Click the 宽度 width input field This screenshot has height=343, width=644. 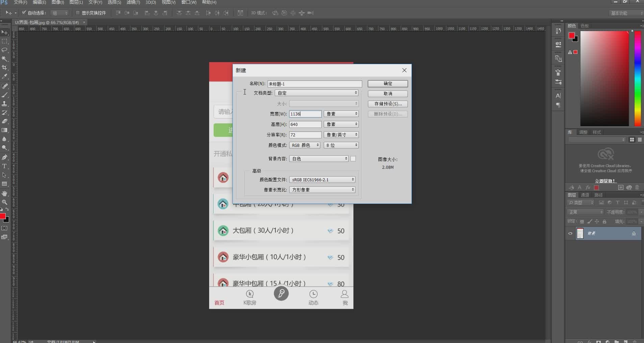305,114
